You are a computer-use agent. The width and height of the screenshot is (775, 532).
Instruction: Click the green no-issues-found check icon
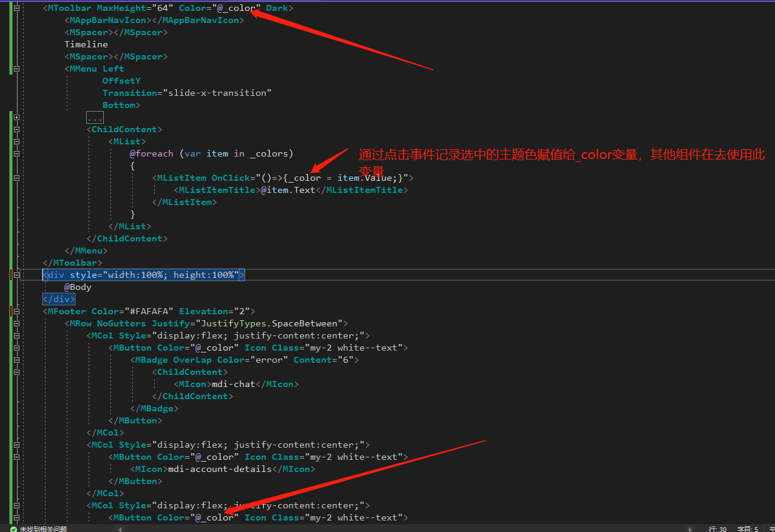click(x=13, y=529)
